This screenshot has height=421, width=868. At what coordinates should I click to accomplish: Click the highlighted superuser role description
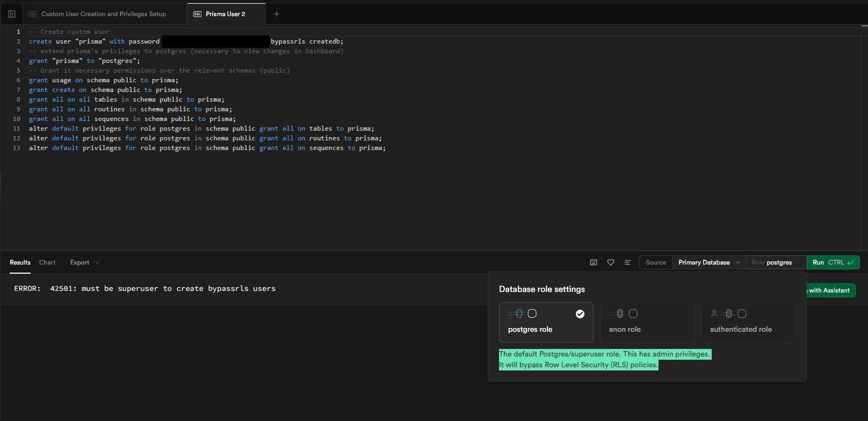(x=605, y=359)
